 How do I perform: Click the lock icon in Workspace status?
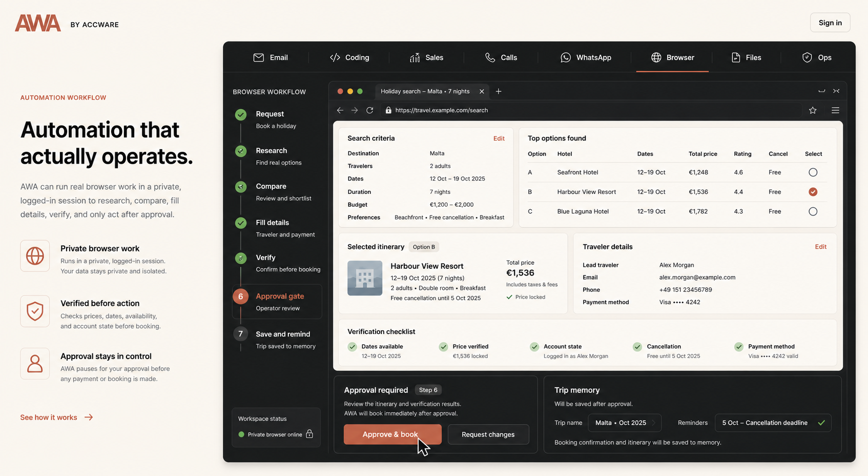point(309,434)
